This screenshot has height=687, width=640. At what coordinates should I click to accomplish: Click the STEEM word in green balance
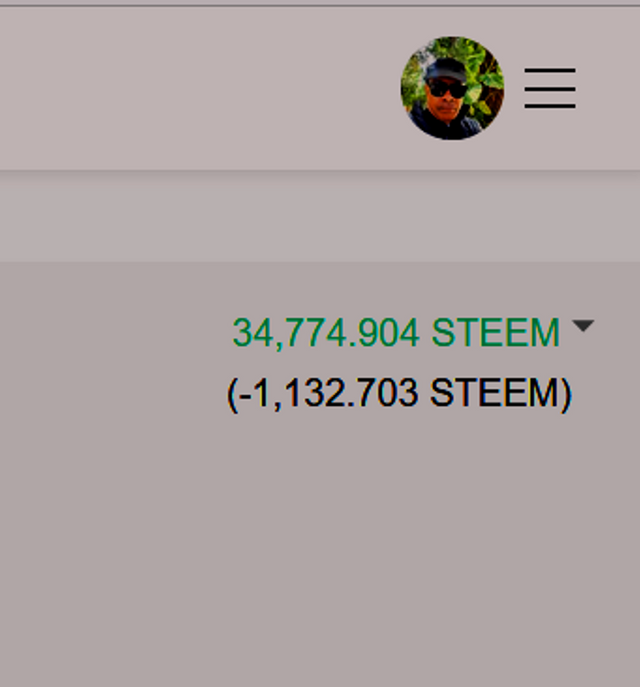pyautogui.click(x=495, y=333)
